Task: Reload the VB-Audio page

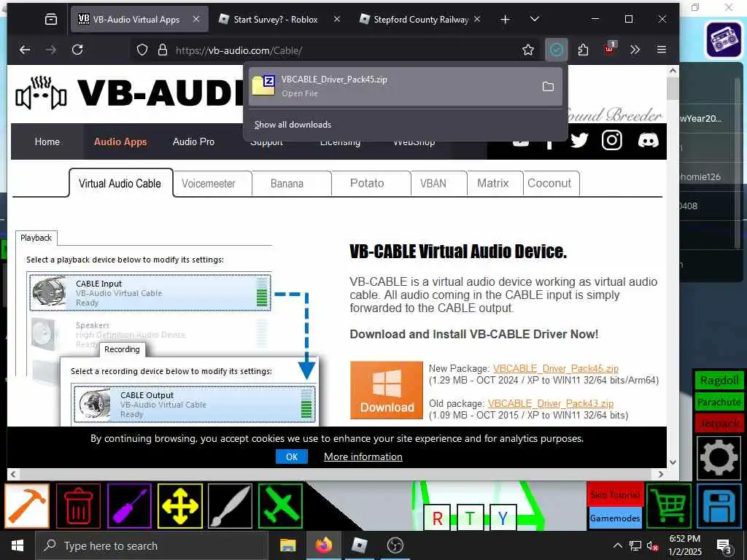Action: coord(77,50)
